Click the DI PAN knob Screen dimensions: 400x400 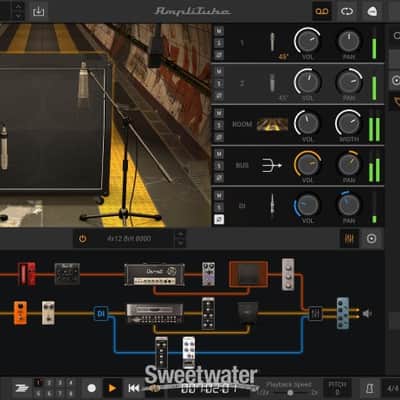point(348,204)
